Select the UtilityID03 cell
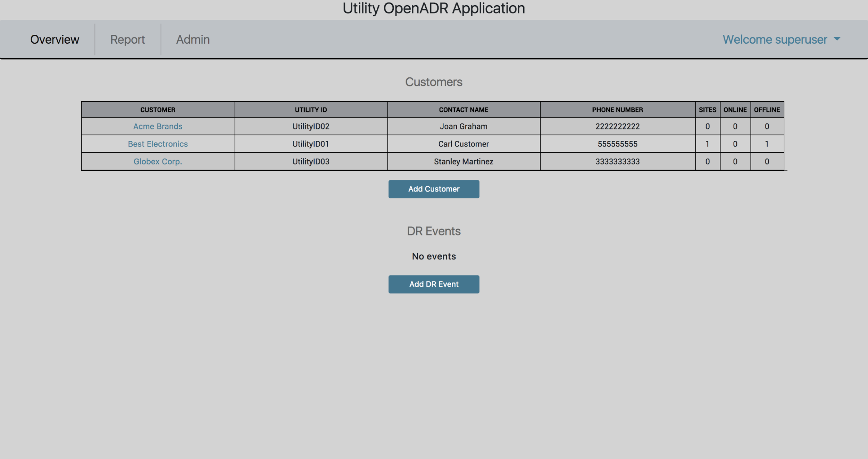The image size is (868, 459). pyautogui.click(x=311, y=162)
